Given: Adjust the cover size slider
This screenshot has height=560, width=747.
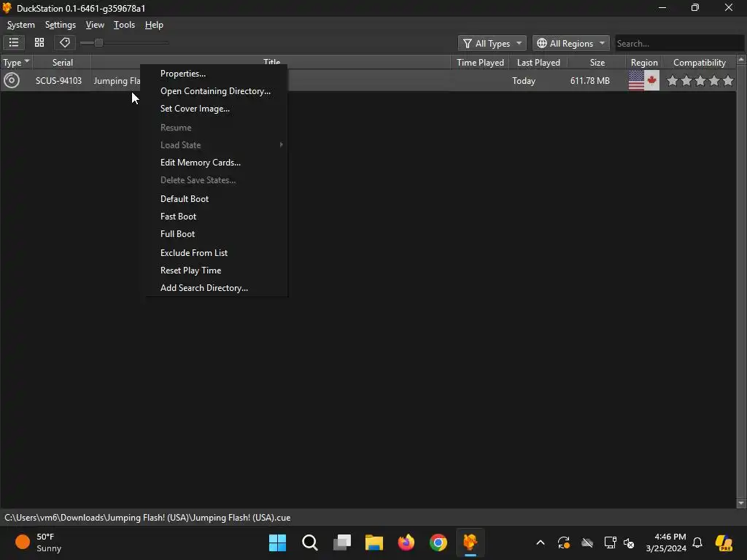Looking at the screenshot, I should 98,43.
